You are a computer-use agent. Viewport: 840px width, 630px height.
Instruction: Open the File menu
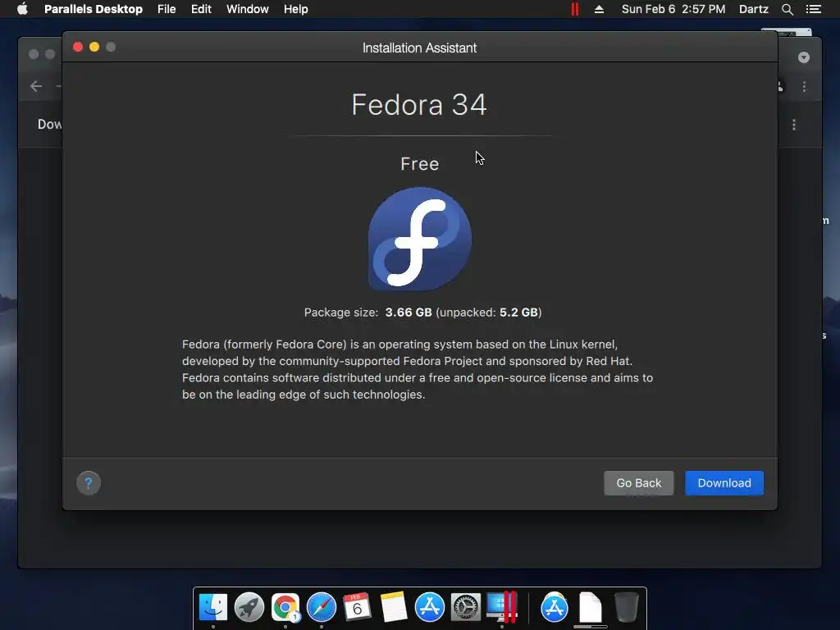coord(167,9)
